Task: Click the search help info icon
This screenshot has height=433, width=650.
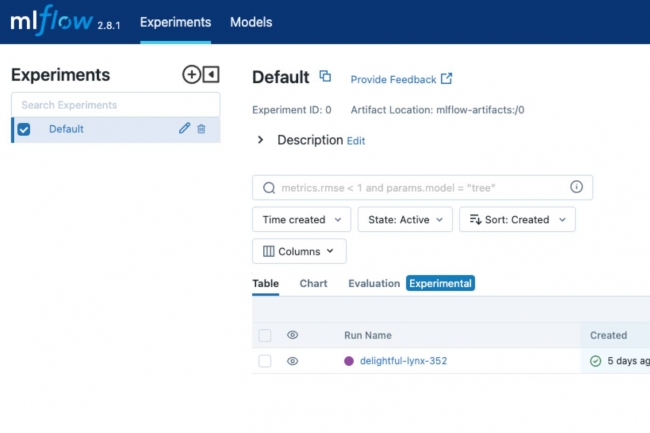Action: [x=576, y=187]
